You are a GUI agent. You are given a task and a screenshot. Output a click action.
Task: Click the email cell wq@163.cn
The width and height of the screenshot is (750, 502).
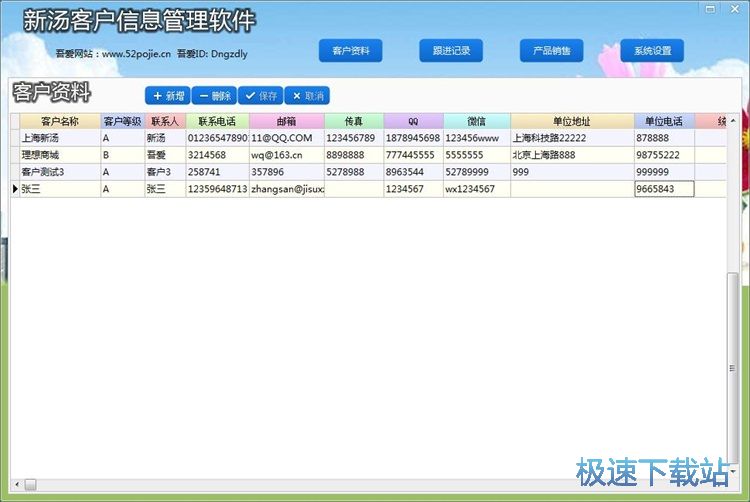[287, 155]
